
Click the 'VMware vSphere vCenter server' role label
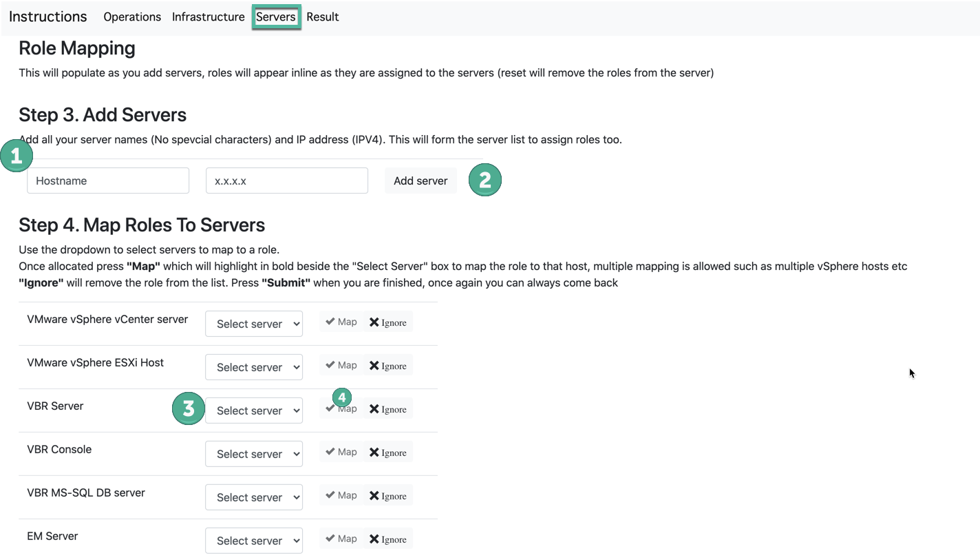click(107, 320)
